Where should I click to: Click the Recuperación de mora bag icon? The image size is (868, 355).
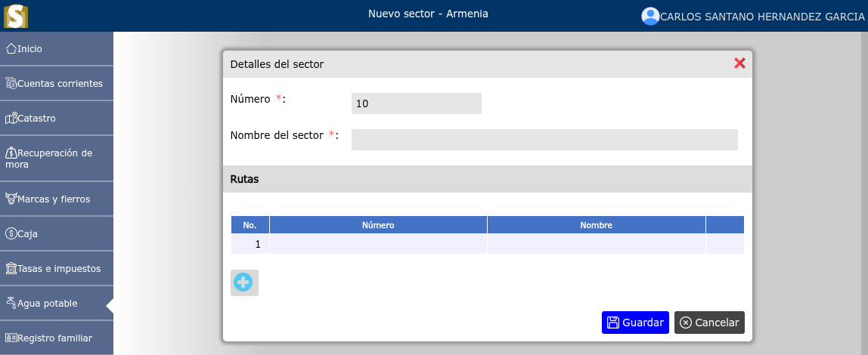tap(11, 153)
